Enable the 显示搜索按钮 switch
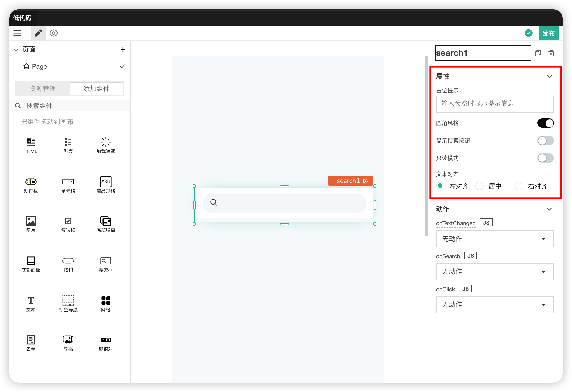This screenshot has height=392, width=572. (x=545, y=141)
